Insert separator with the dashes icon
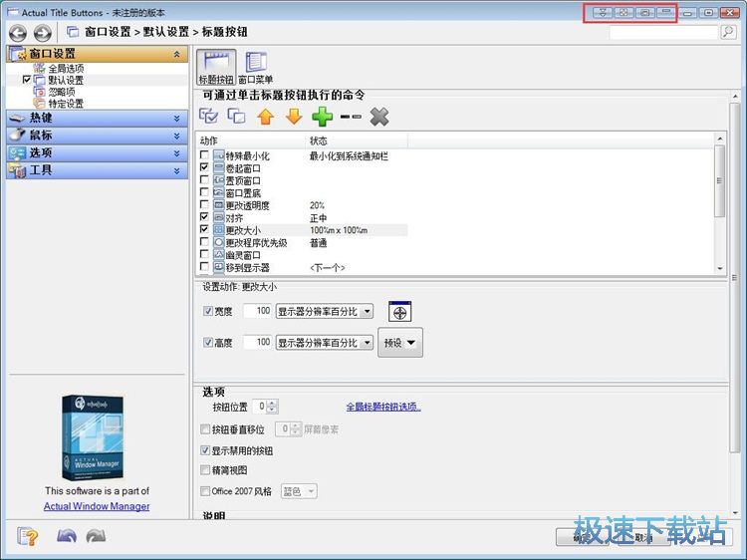Viewport: 747px width, 560px height. point(352,117)
